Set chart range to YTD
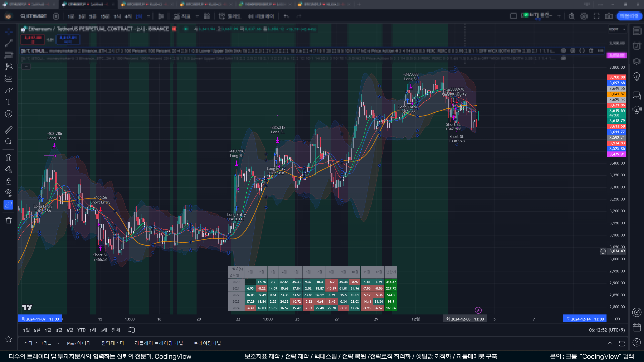 [81, 330]
